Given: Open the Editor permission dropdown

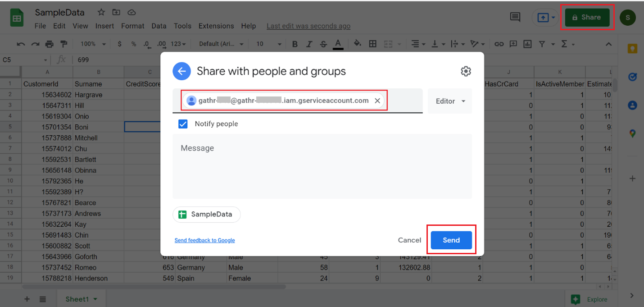Looking at the screenshot, I should click(449, 101).
